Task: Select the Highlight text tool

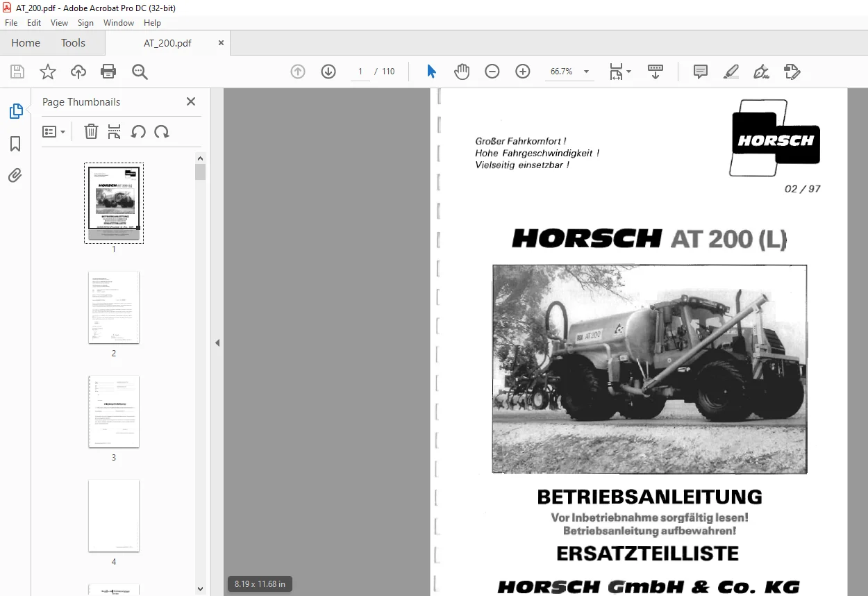Action: click(x=731, y=72)
